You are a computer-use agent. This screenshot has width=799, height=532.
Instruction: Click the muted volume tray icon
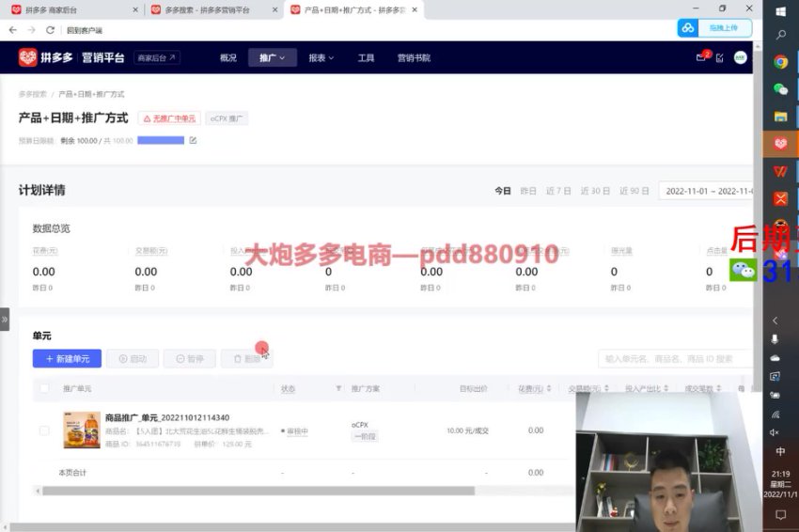coord(775,432)
